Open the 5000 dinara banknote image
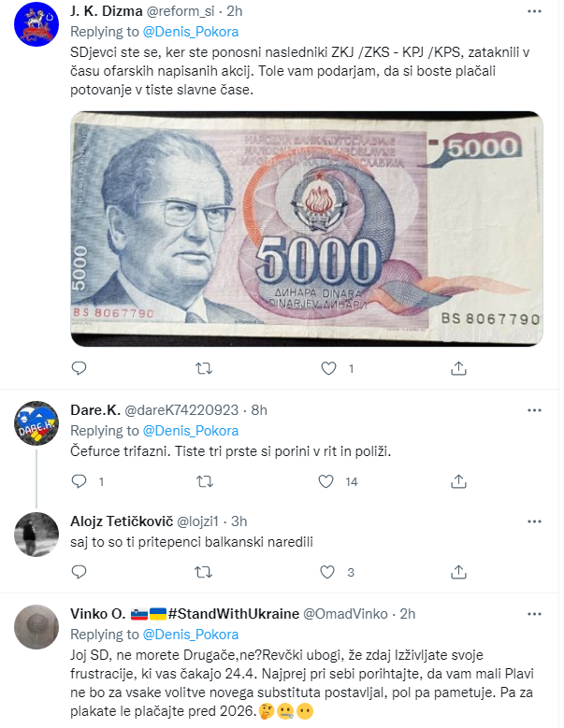 coord(307,229)
